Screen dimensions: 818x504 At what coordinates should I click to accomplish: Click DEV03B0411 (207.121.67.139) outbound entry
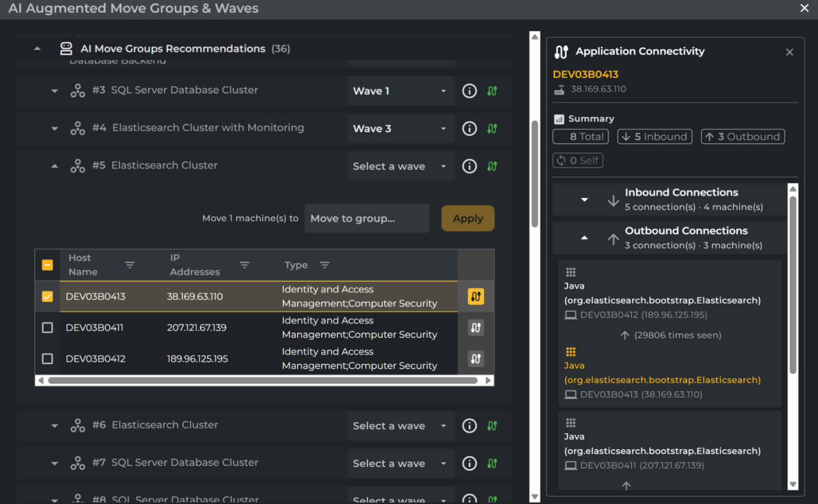642,466
